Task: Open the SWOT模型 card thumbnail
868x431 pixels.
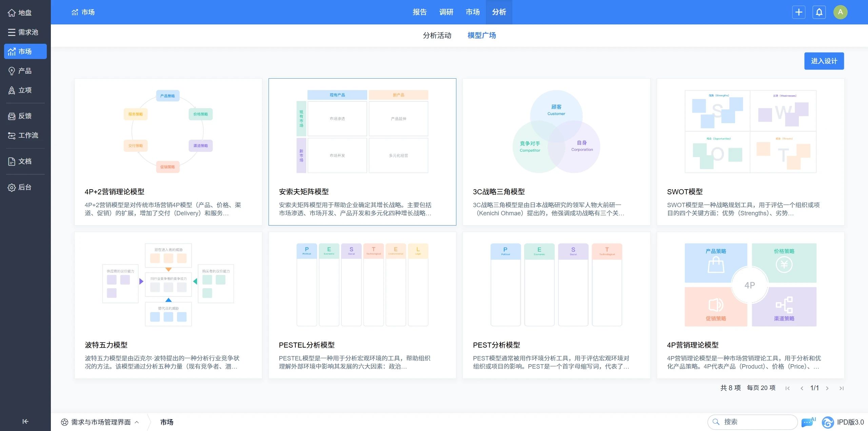Action: point(750,132)
